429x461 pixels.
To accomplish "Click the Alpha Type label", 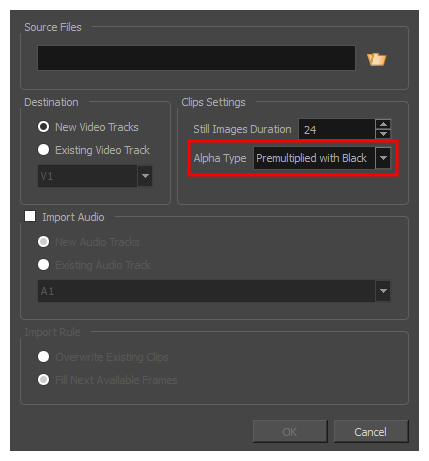I will tap(220, 158).
